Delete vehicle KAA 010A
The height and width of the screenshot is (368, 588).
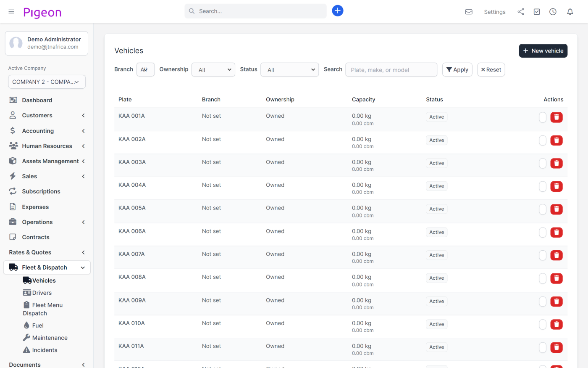(x=556, y=324)
